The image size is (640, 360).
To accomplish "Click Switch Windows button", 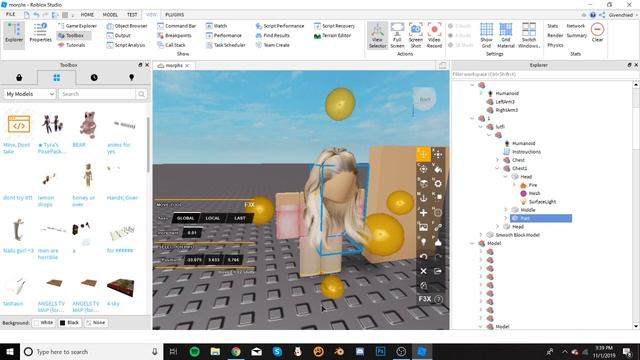I will 529,36.
